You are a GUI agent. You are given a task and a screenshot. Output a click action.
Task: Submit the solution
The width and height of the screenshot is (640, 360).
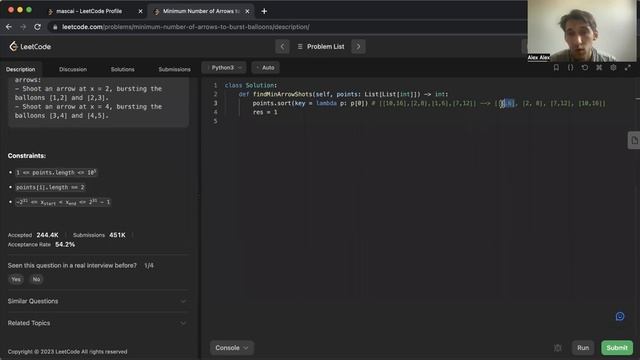pos(617,348)
